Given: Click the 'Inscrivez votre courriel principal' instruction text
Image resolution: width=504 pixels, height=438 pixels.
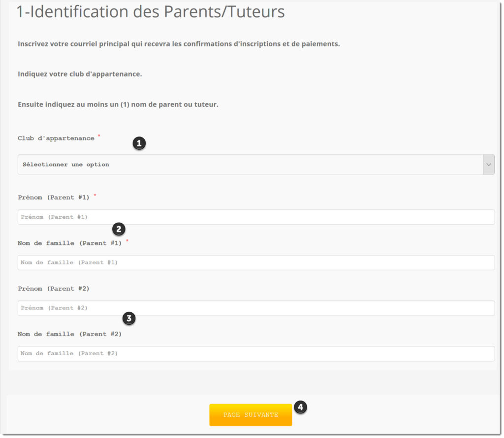Looking at the screenshot, I should [179, 44].
